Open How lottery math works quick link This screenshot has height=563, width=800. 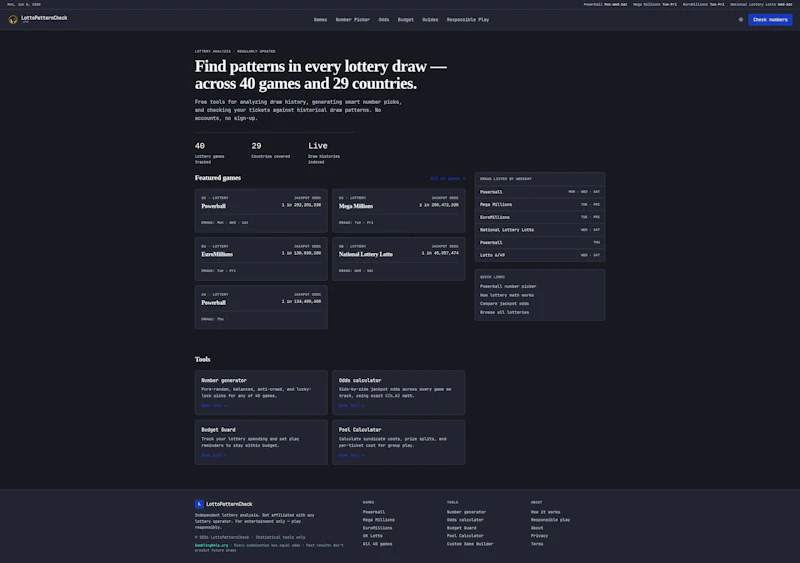point(507,295)
